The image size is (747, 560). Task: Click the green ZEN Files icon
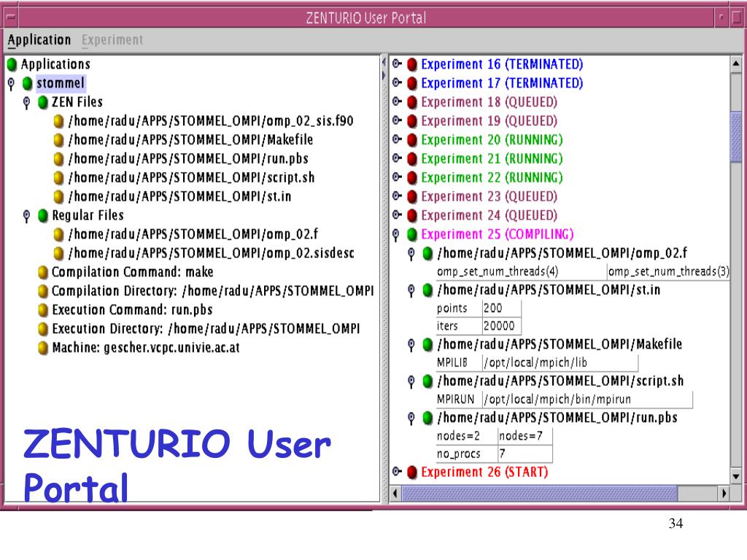tap(43, 102)
